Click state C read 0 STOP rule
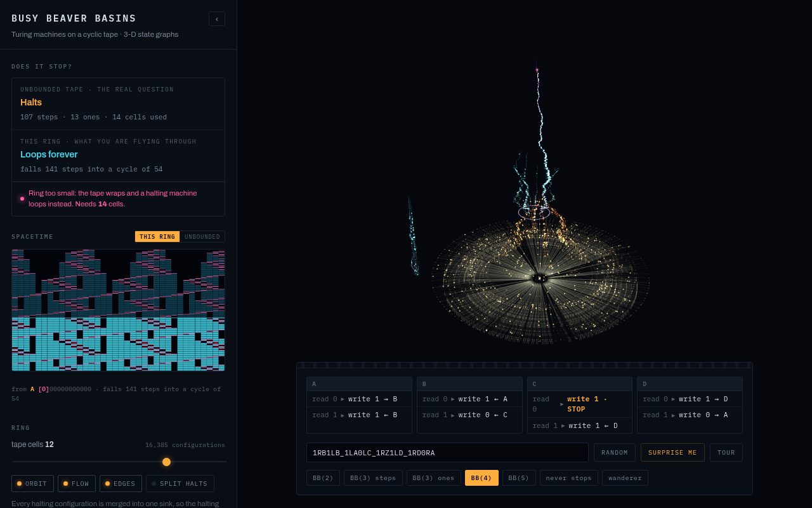The height and width of the screenshot is (508, 812). [x=580, y=404]
